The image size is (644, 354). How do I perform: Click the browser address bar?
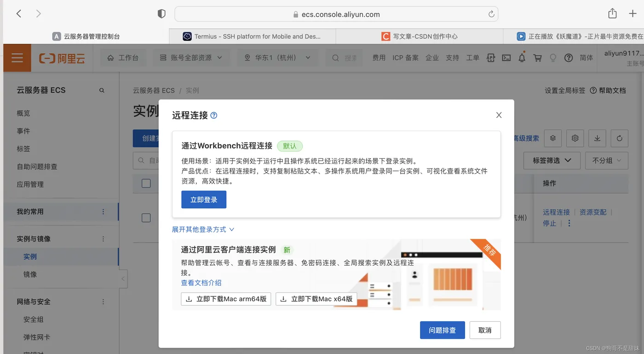coord(336,14)
